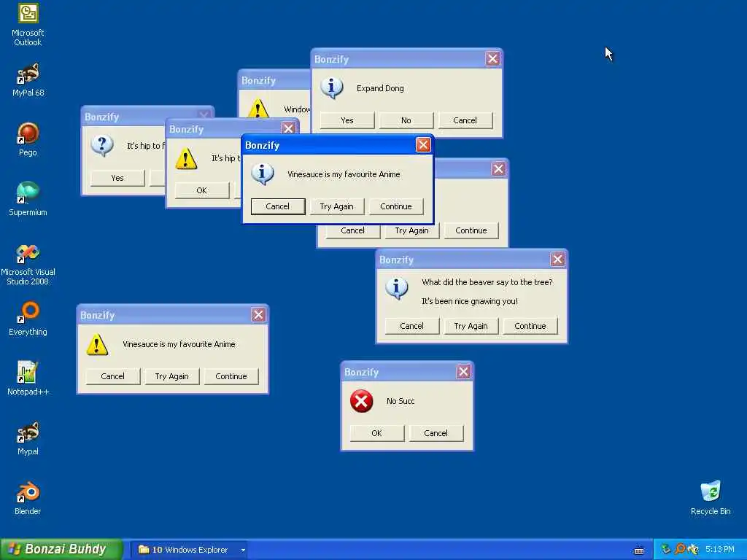Close the active Vinesauce info dialog with its X

tap(423, 145)
